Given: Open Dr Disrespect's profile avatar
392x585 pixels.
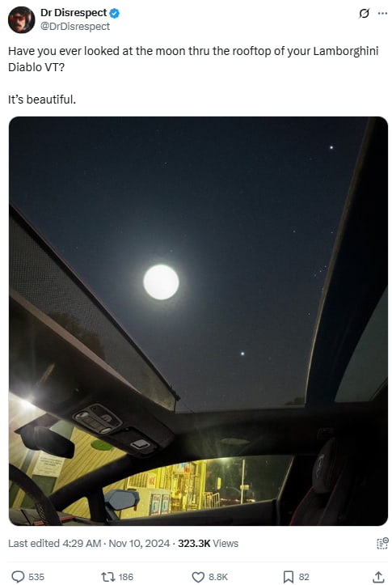Looking at the screenshot, I should pyautogui.click(x=21, y=19).
